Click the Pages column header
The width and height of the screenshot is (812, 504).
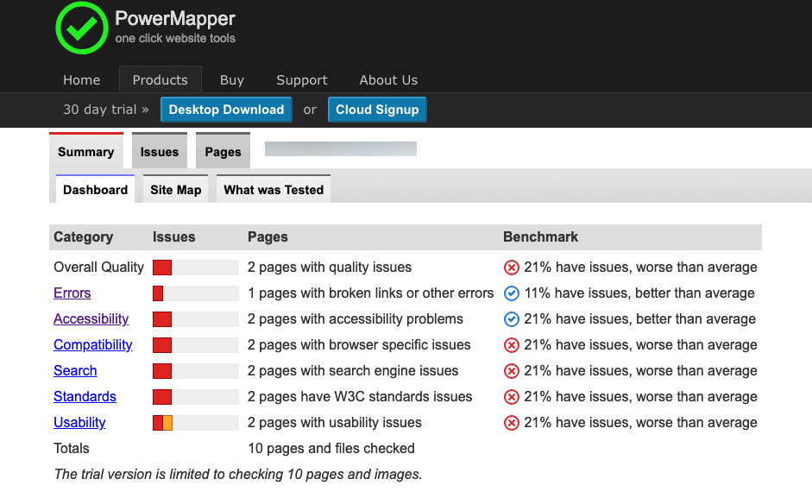pos(268,236)
